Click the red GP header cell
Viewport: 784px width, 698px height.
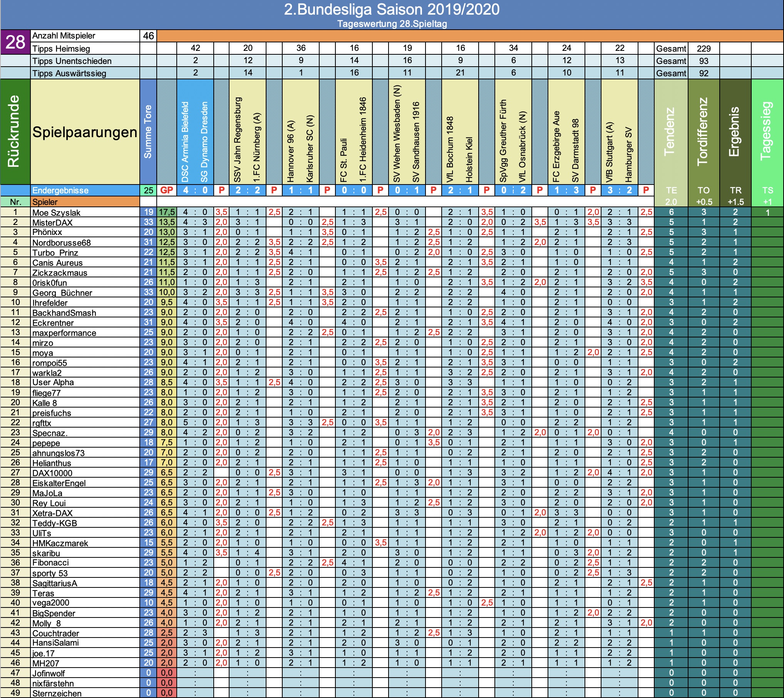166,190
